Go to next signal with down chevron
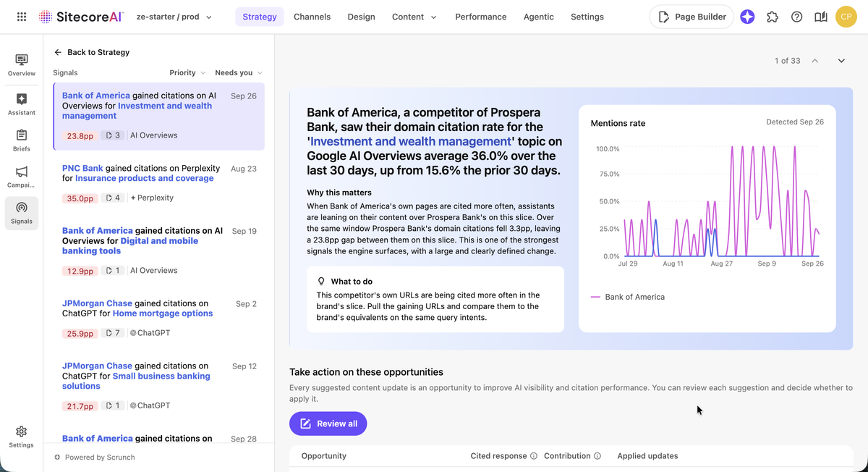 pos(841,61)
